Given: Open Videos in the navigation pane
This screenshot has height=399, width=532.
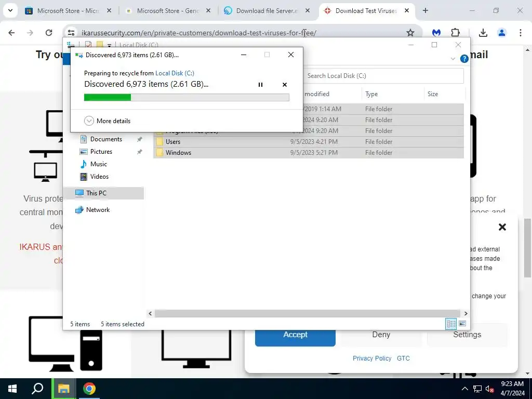Looking at the screenshot, I should (99, 177).
